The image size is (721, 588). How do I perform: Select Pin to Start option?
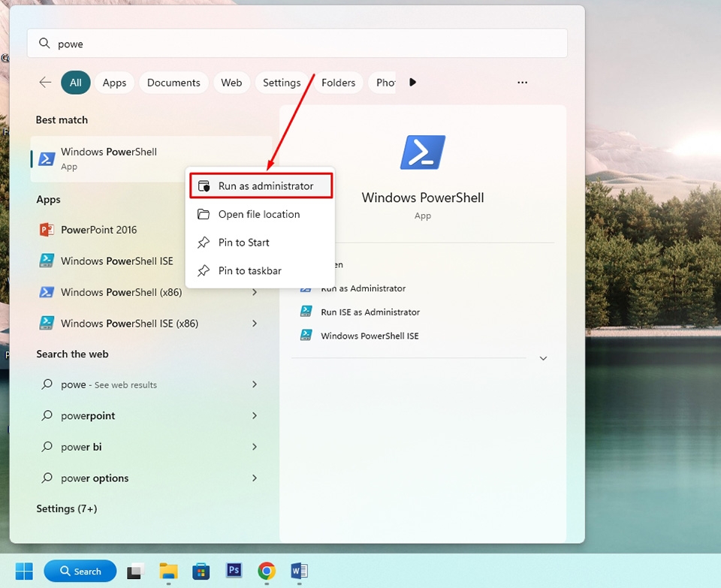coord(260,243)
